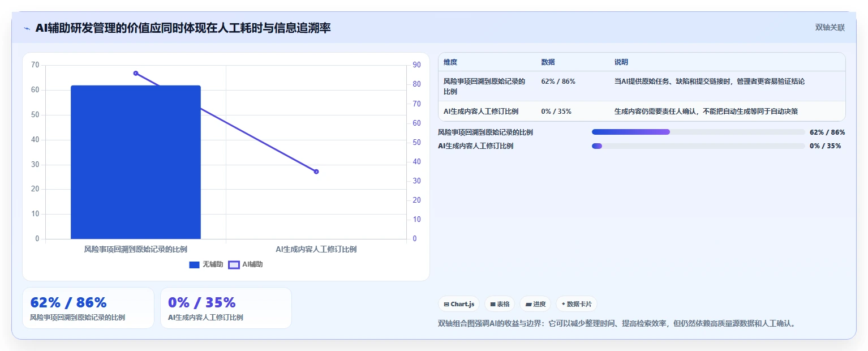Select the 进度 tag chip

[535, 304]
